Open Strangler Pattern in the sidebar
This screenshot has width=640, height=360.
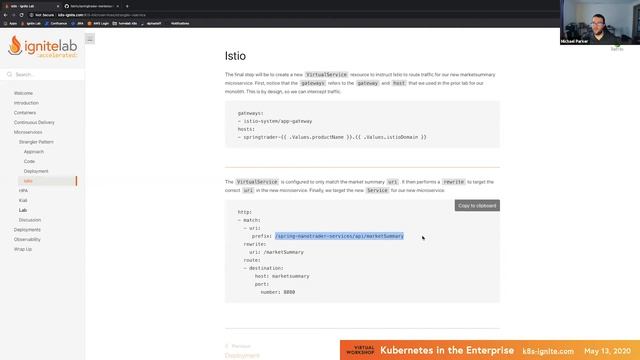pos(36,142)
